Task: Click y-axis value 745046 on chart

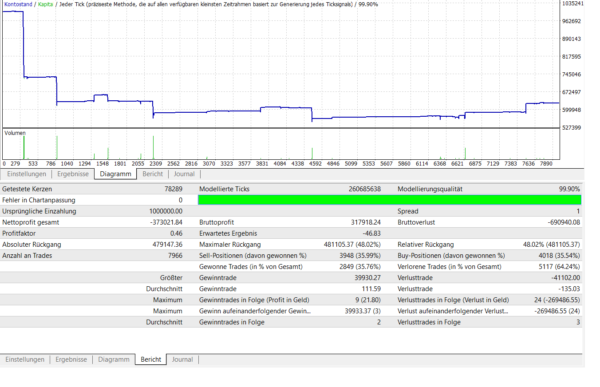Action: click(x=571, y=74)
